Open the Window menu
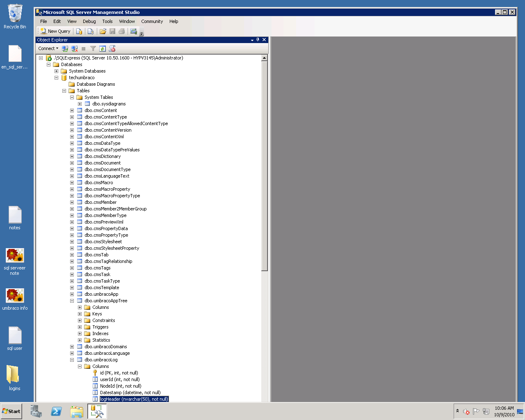 127,21
